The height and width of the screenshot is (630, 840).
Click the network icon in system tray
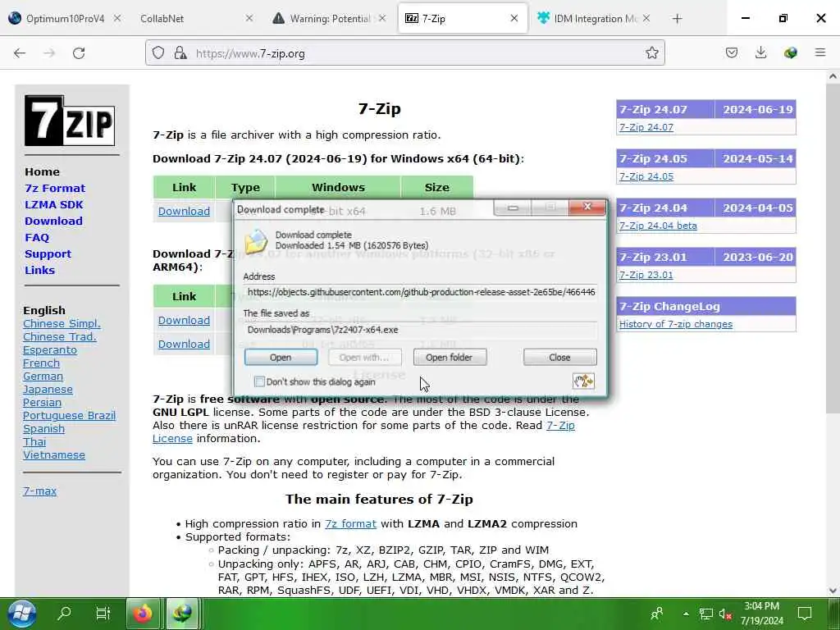click(706, 614)
